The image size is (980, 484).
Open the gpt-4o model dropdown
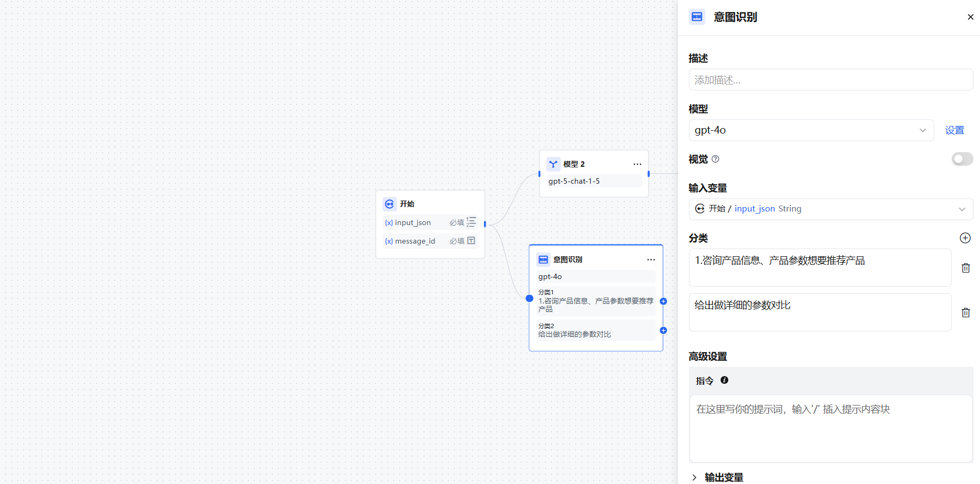(811, 130)
